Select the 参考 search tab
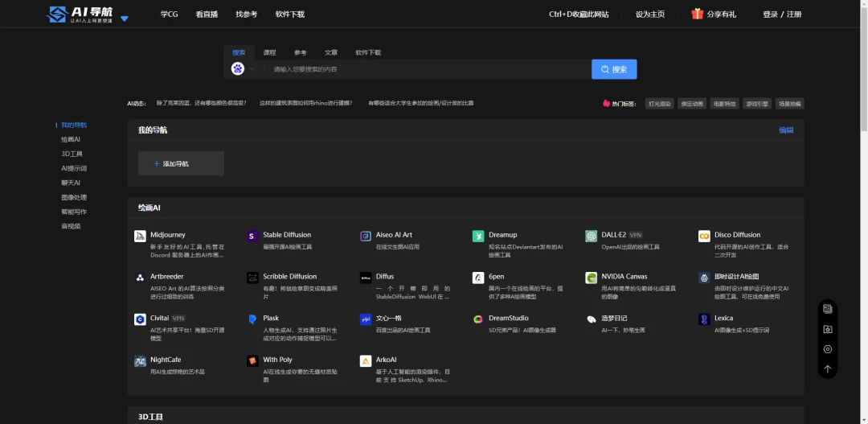868x424 pixels. coord(301,52)
